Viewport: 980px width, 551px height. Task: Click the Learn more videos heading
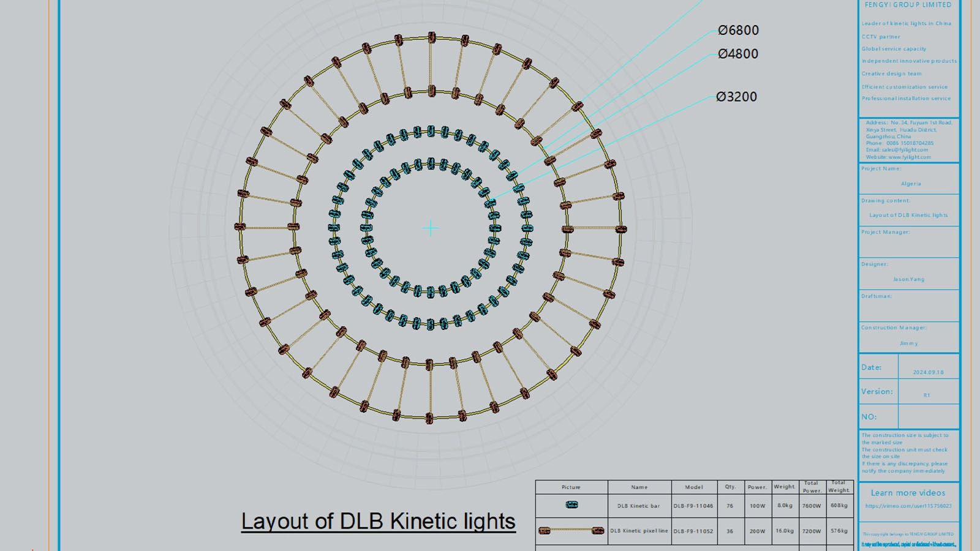click(x=908, y=493)
